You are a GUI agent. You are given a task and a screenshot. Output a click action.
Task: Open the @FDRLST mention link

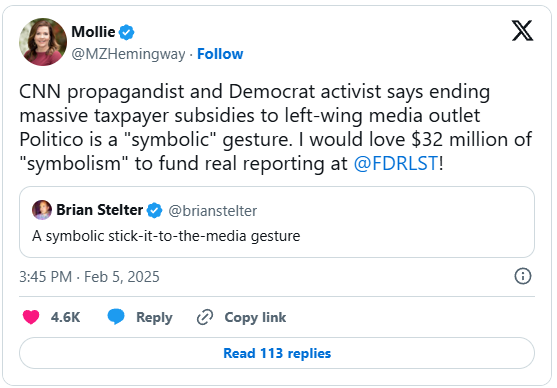[396, 163]
